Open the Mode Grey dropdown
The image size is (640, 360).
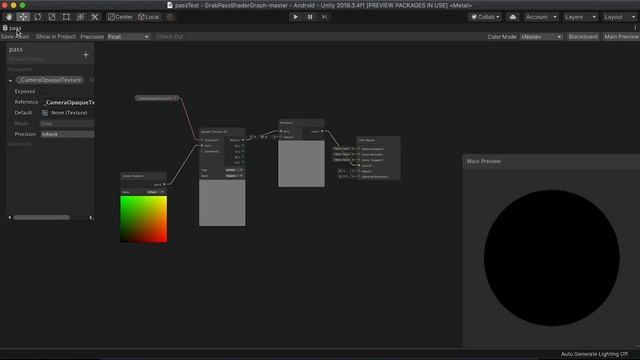(x=68, y=123)
